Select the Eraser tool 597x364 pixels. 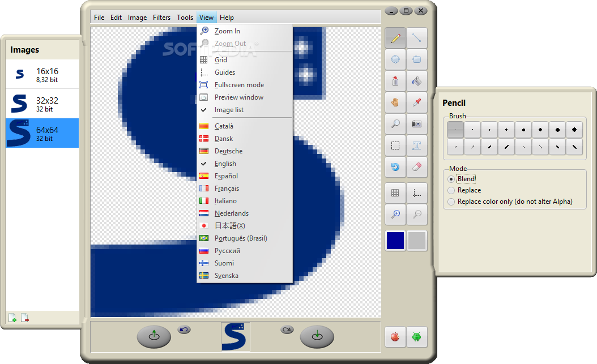tap(416, 167)
